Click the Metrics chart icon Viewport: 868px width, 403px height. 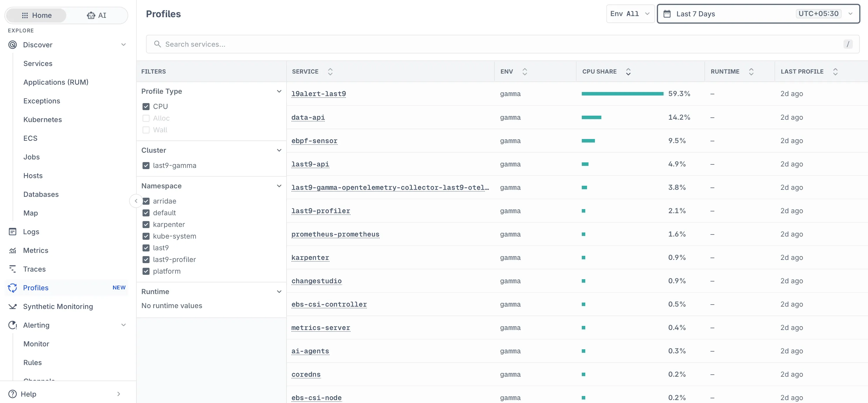pos(13,250)
